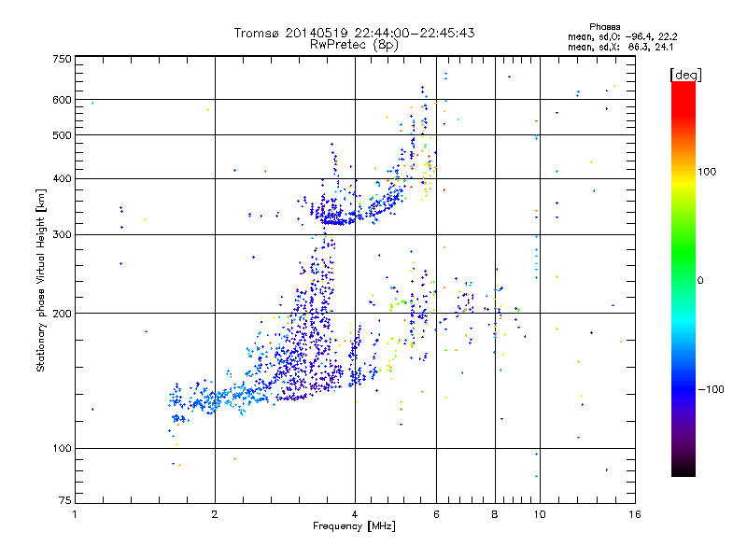Click the colorbar '-100' tick label

(711, 389)
